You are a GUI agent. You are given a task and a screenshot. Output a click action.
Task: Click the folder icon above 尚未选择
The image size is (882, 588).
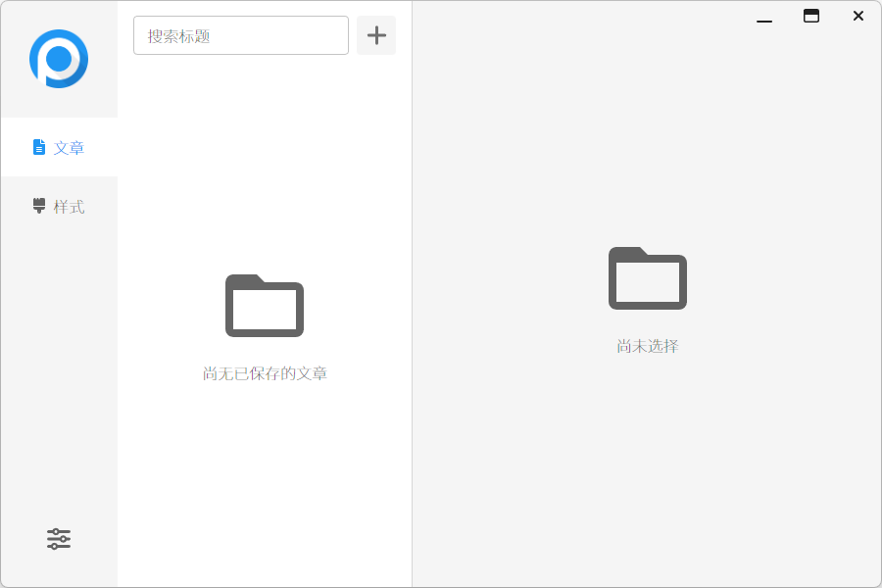coord(647,277)
